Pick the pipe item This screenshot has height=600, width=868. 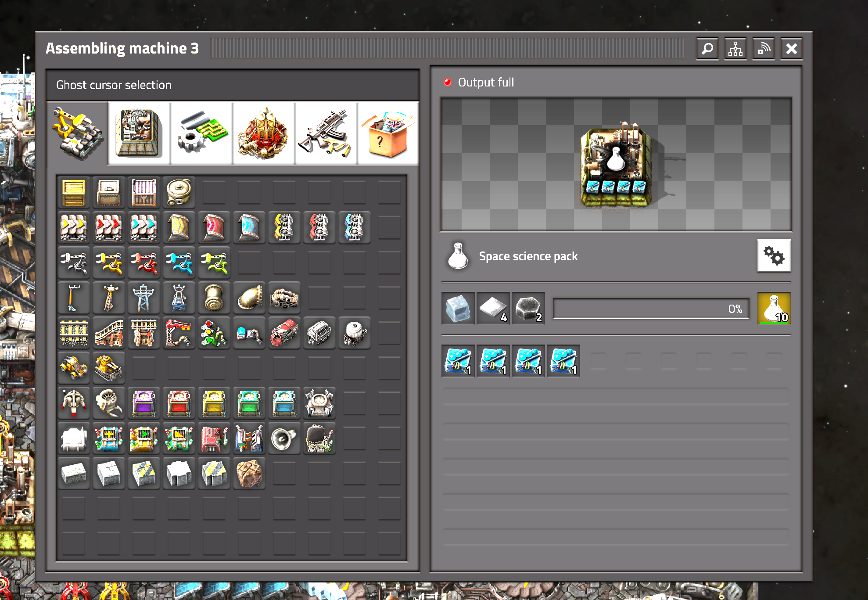214,298
